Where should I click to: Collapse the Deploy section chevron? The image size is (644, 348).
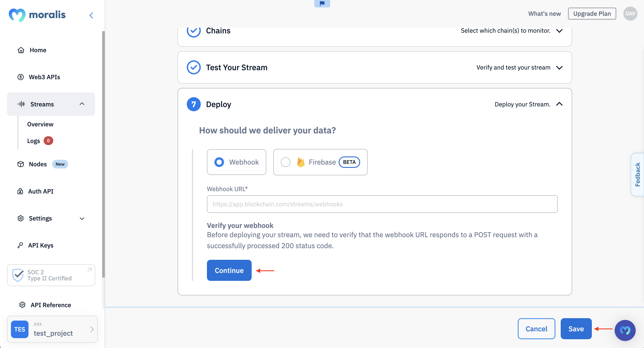pos(560,104)
